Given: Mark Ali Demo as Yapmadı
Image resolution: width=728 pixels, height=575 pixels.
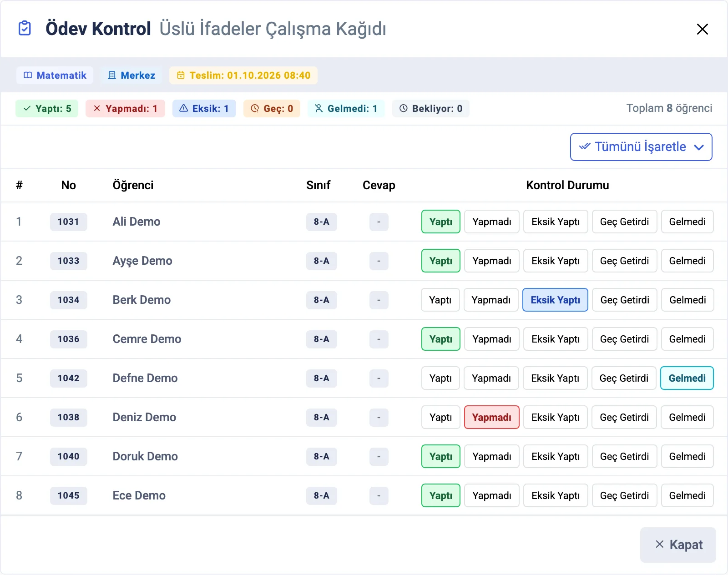Looking at the screenshot, I should 492,222.
